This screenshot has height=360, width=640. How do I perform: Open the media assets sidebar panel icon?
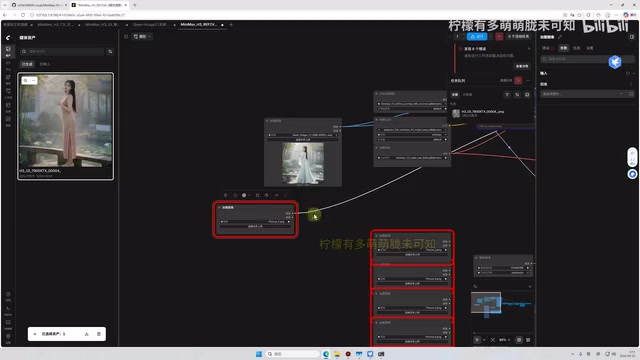click(x=8, y=51)
